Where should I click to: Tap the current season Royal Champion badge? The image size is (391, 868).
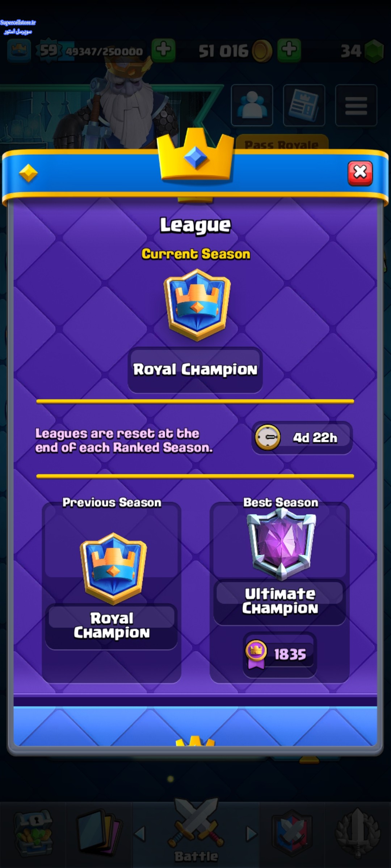pyautogui.click(x=197, y=305)
